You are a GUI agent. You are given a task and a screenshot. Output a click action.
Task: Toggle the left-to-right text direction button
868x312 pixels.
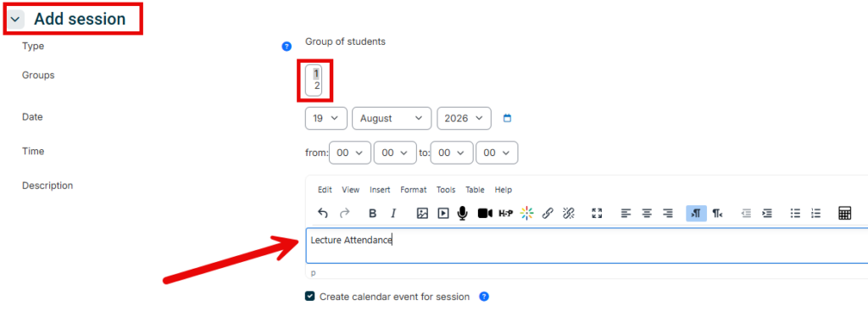697,214
